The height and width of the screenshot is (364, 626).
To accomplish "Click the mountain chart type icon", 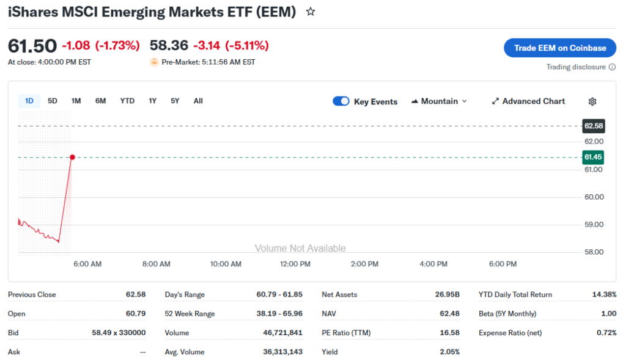I will pos(414,101).
